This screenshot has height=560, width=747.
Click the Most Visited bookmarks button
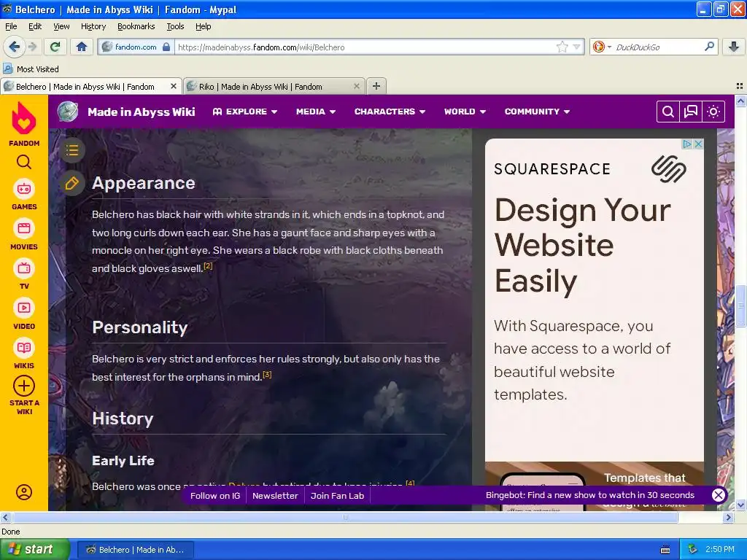coord(31,69)
